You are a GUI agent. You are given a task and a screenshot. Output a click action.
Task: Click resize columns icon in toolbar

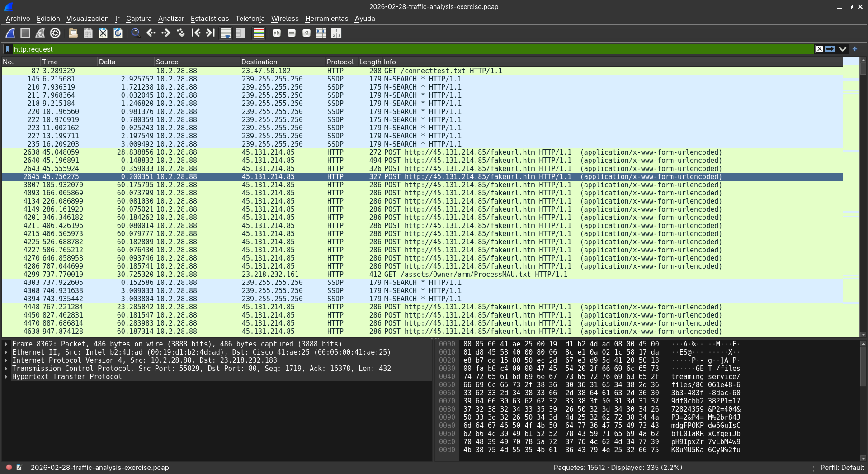click(321, 33)
